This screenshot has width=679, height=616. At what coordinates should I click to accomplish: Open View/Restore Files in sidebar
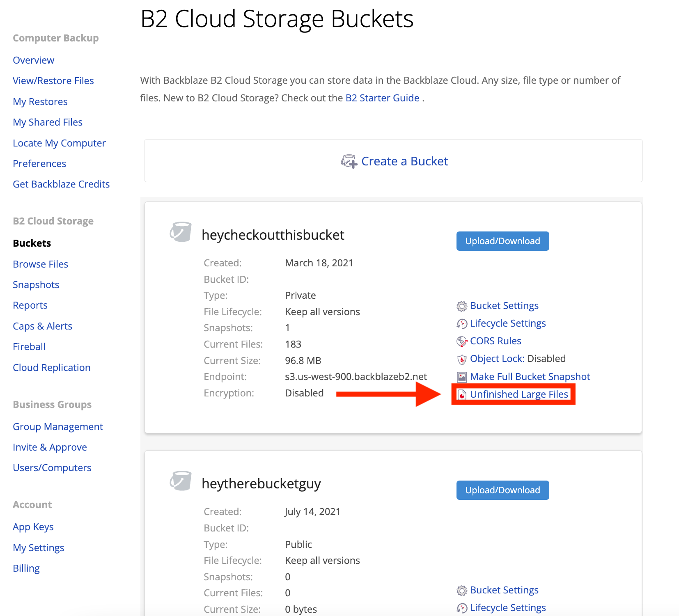click(53, 81)
